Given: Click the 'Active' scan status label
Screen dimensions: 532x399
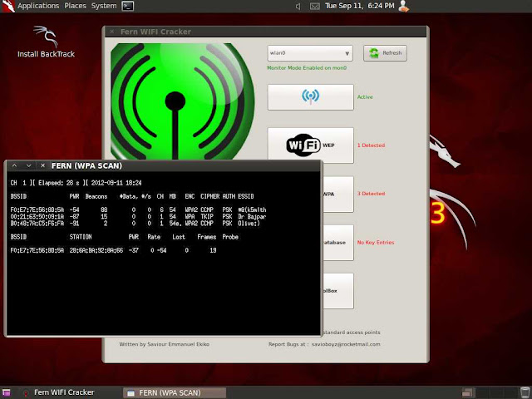Looking at the screenshot, I should [x=365, y=97].
